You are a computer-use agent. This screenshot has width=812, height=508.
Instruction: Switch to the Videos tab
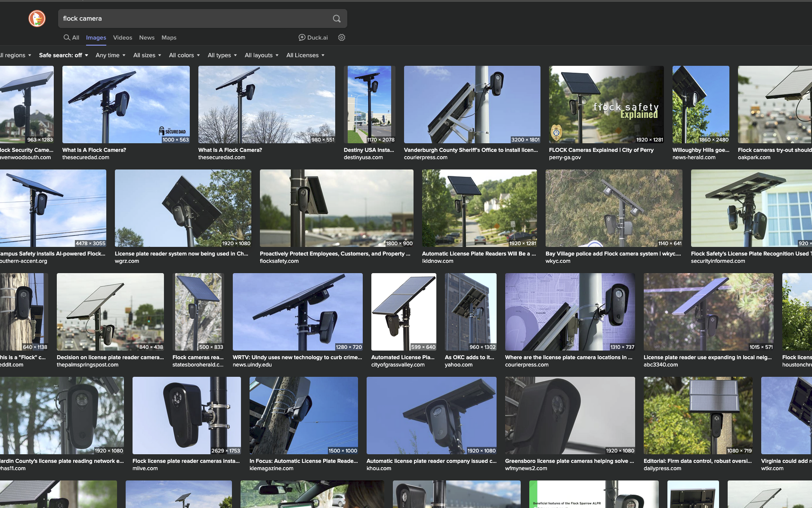pos(123,37)
